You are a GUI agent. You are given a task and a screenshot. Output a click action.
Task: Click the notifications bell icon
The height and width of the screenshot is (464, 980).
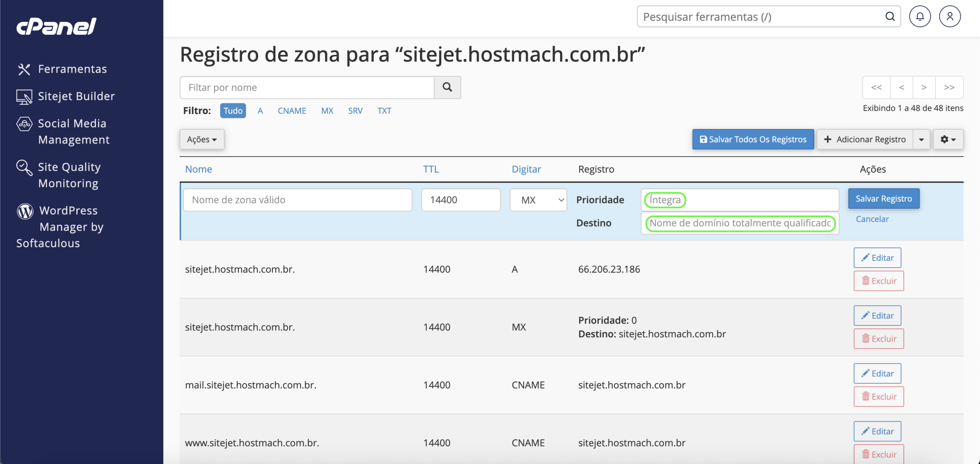pos(920,16)
